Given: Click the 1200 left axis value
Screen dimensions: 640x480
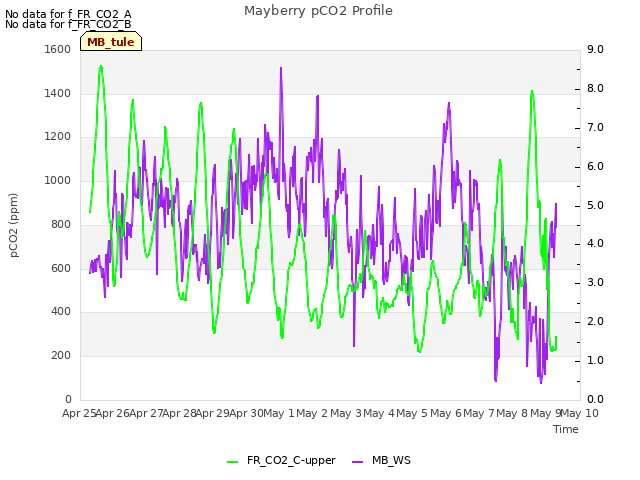Looking at the screenshot, I should [x=58, y=137].
